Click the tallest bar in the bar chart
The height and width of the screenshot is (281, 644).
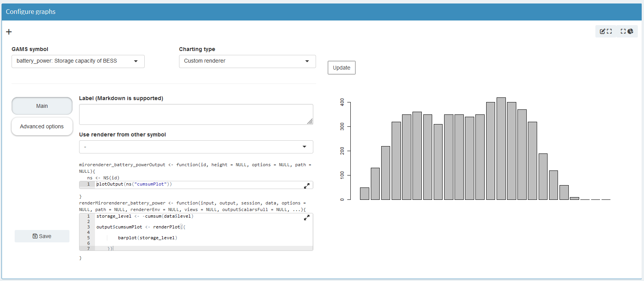pyautogui.click(x=501, y=149)
